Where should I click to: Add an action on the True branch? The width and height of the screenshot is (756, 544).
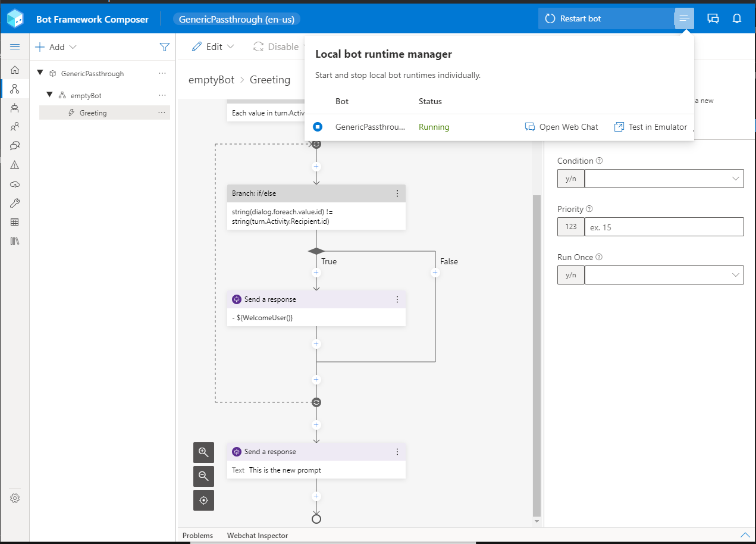coord(316,273)
